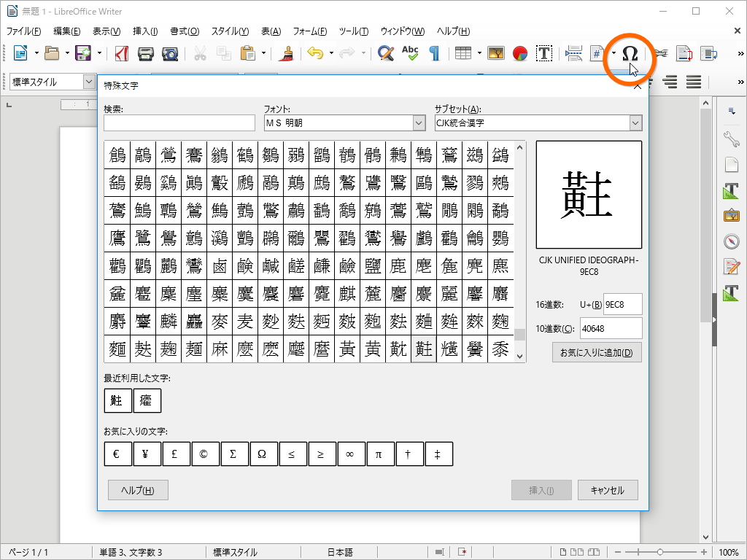The image size is (747, 560).
Task: Insert an image using the toolbar icon
Action: pos(496,52)
